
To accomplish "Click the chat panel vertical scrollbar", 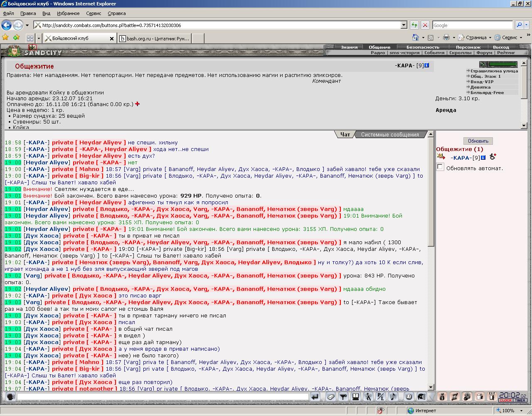I will [x=431, y=261].
